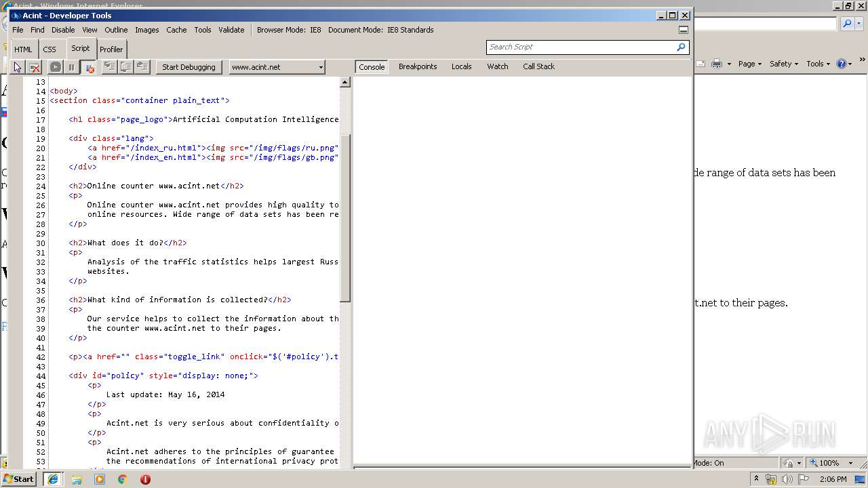Click the IE search box field
Image resolution: width=868 pixels, height=488 pixels.
coord(766,24)
